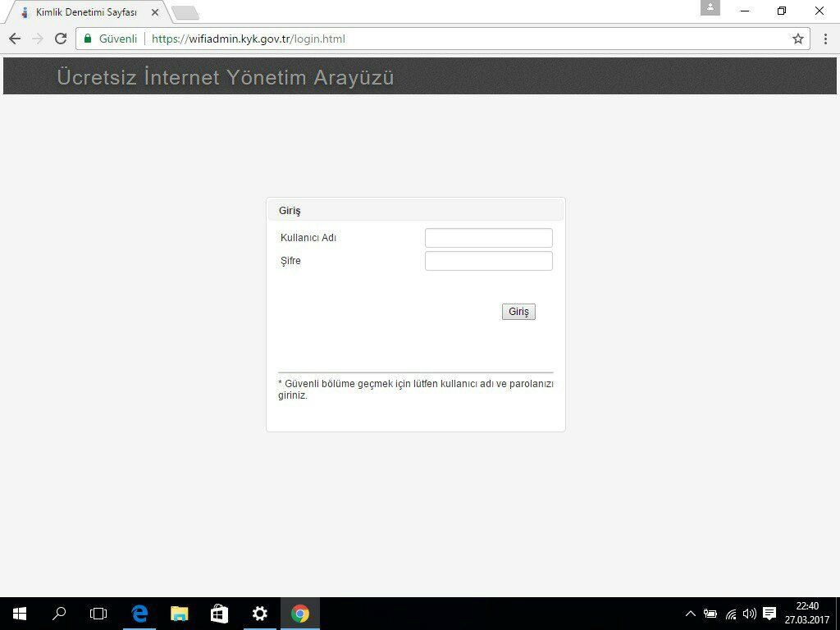Viewport: 840px width, 630px height.
Task: Open Windows Store from taskbar
Action: click(219, 614)
